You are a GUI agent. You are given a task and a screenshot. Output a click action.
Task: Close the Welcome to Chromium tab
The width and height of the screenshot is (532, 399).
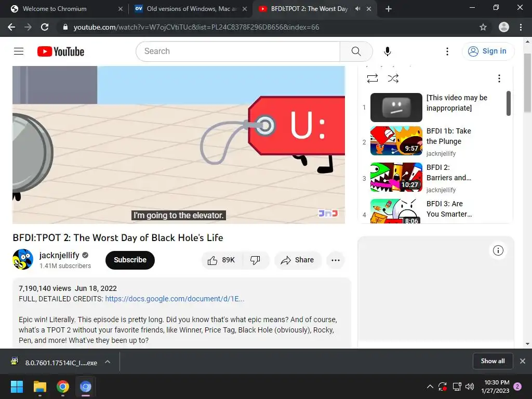pyautogui.click(x=120, y=9)
